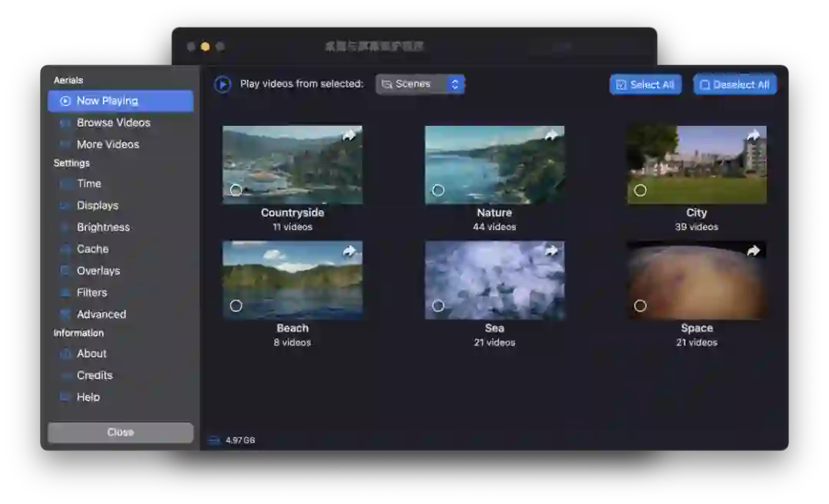The width and height of the screenshot is (829, 504).
Task: Toggle the Space scene selection circle
Action: (639, 305)
